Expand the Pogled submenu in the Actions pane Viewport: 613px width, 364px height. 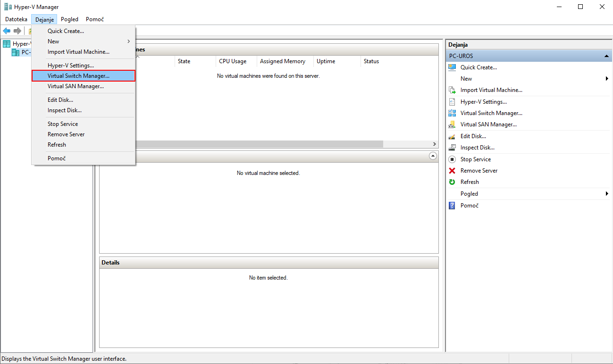pyautogui.click(x=607, y=194)
